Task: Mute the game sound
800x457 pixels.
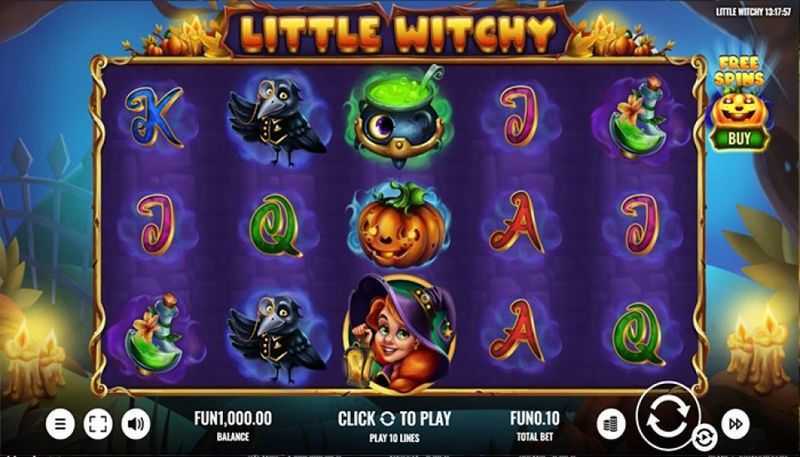Action: (x=136, y=424)
